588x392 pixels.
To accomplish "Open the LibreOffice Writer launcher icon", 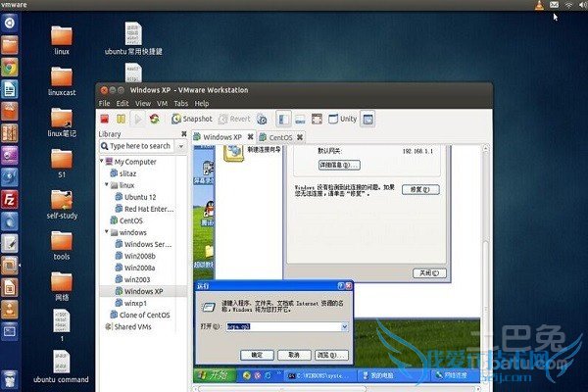I will [x=10, y=89].
